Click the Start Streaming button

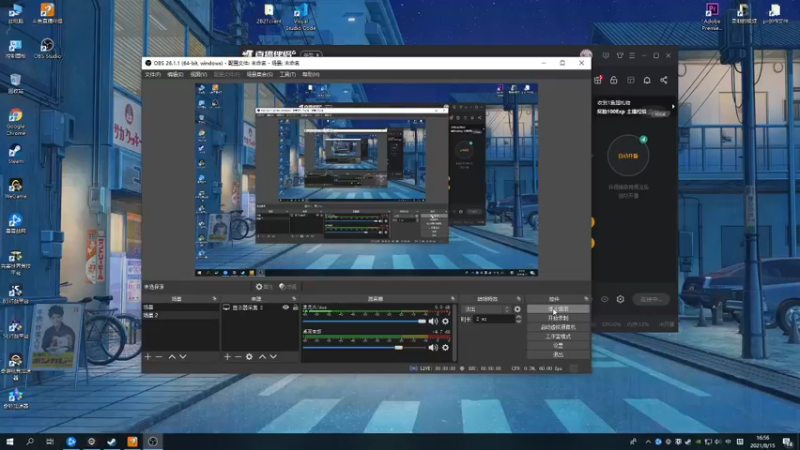558,309
